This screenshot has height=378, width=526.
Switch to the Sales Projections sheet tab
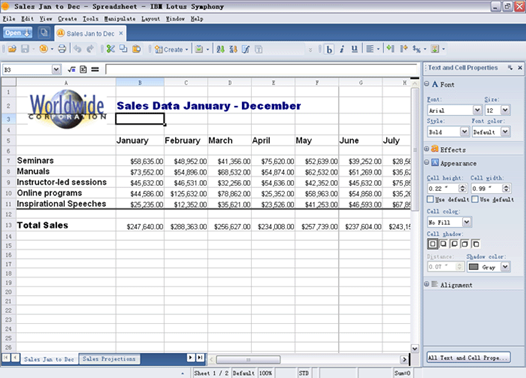tap(109, 359)
